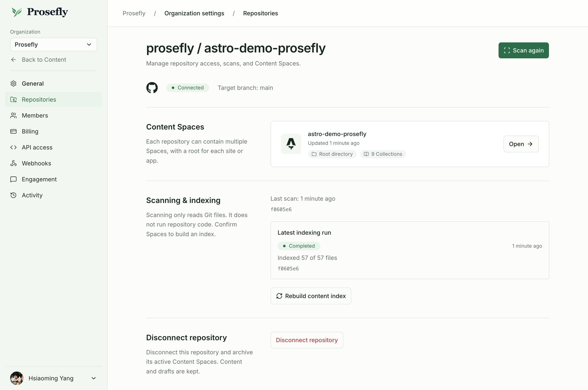
Task: Click the book icon in 9 Collections chip
Action: pos(366,154)
